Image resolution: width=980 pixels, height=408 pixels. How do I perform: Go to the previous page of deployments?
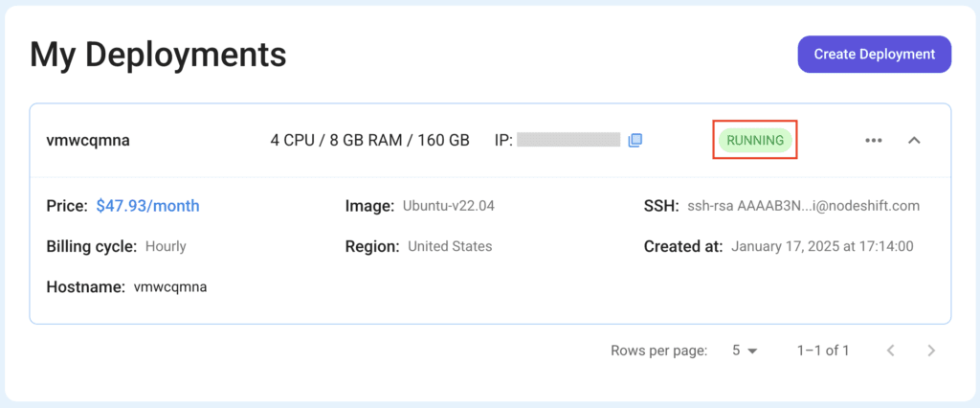pos(891,351)
